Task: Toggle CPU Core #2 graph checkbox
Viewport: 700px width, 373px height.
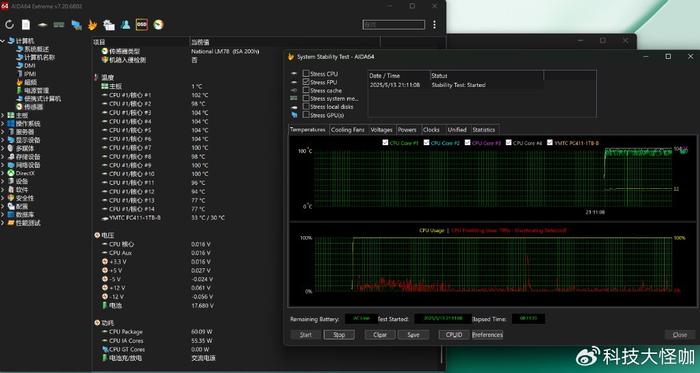Action: (x=426, y=143)
